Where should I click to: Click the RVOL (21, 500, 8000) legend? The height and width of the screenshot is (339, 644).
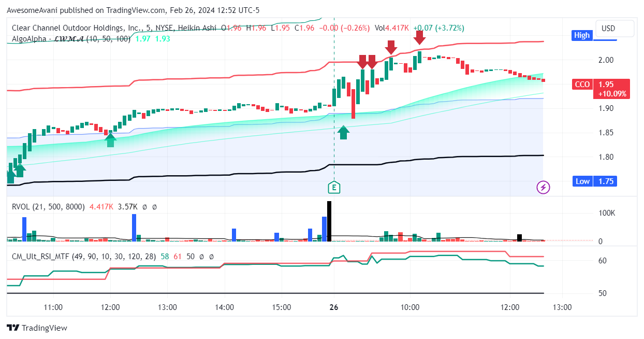coord(48,206)
